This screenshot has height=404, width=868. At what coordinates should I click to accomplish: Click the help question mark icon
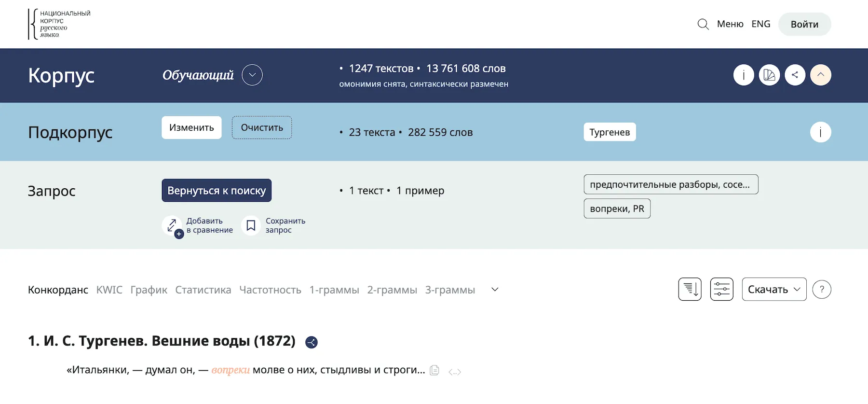coord(822,289)
